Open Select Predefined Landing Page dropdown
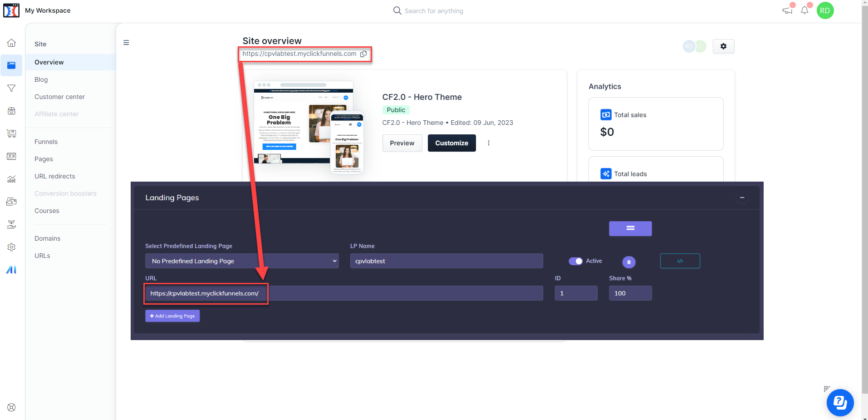The width and height of the screenshot is (868, 420). [x=242, y=261]
